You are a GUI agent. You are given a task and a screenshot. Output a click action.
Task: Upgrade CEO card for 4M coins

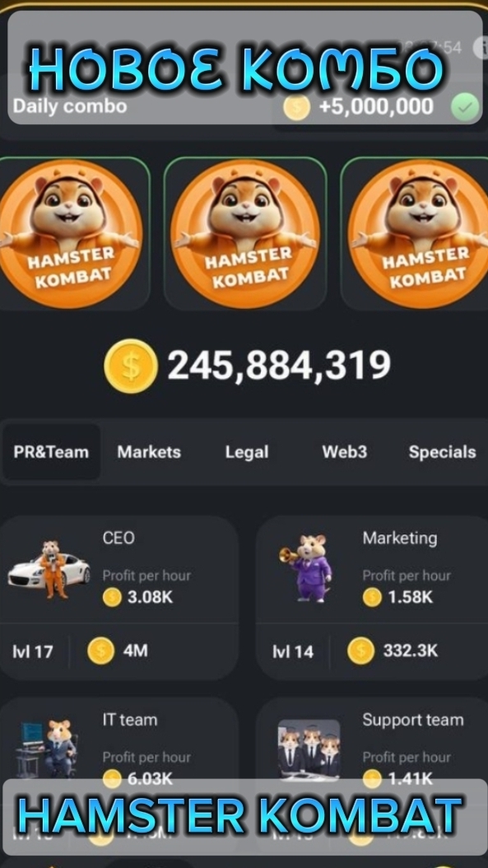[x=118, y=651]
